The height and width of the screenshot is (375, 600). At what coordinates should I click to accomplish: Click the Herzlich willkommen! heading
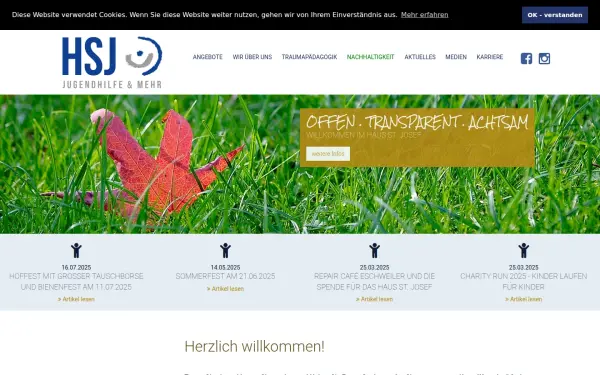click(x=254, y=347)
